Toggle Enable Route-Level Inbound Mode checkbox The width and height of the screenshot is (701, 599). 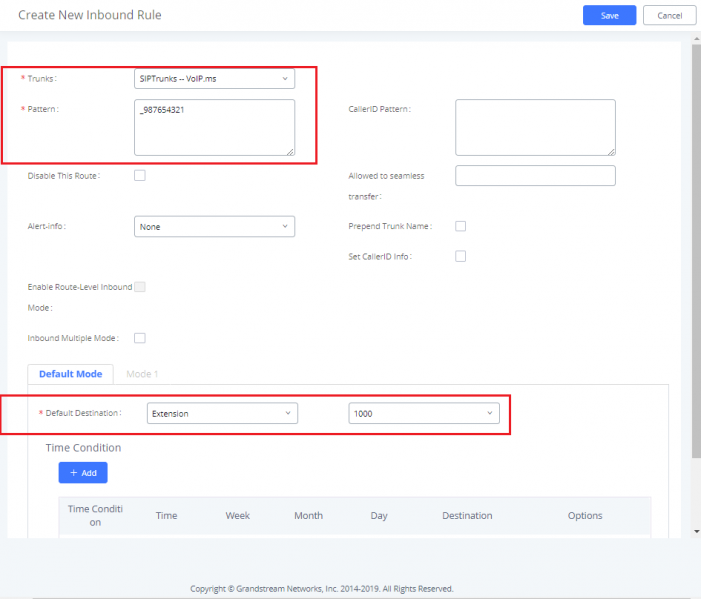(x=140, y=287)
